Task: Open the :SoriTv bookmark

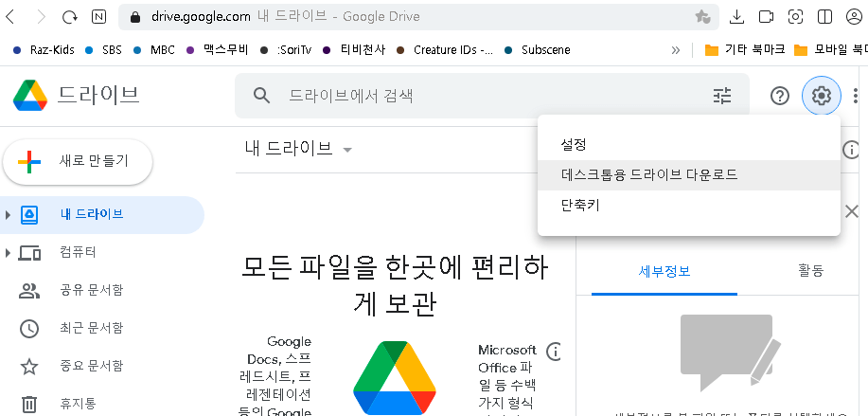Action: pyautogui.click(x=286, y=50)
